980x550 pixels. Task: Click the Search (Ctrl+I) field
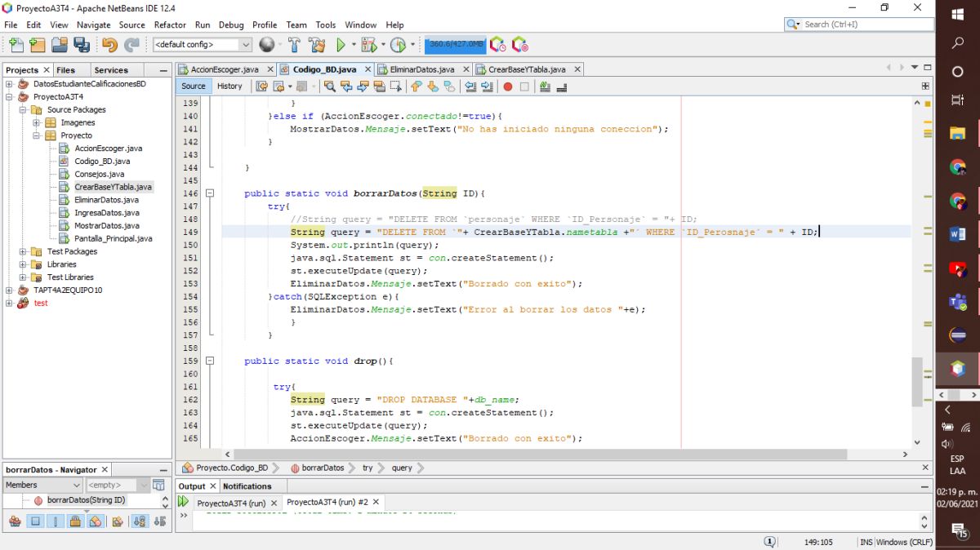point(859,24)
